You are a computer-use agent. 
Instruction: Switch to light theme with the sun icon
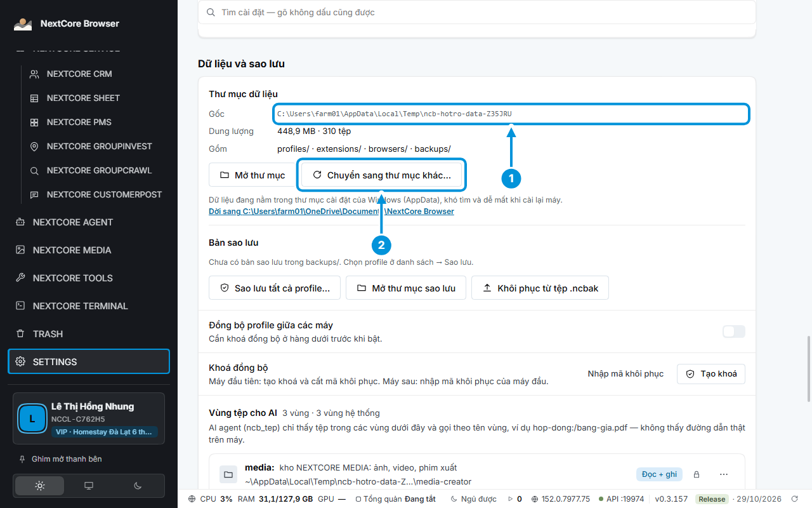40,486
